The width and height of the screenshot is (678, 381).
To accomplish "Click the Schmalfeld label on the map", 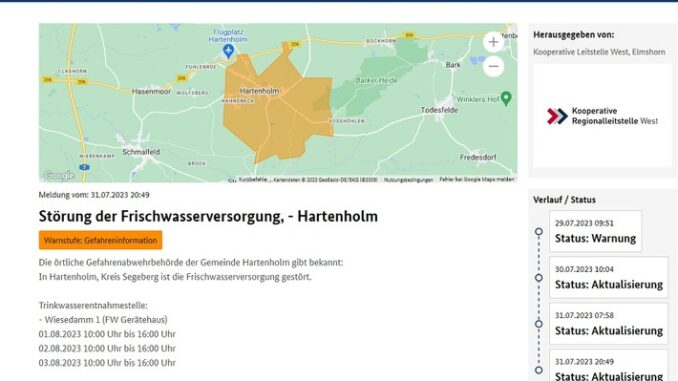I will 141,152.
